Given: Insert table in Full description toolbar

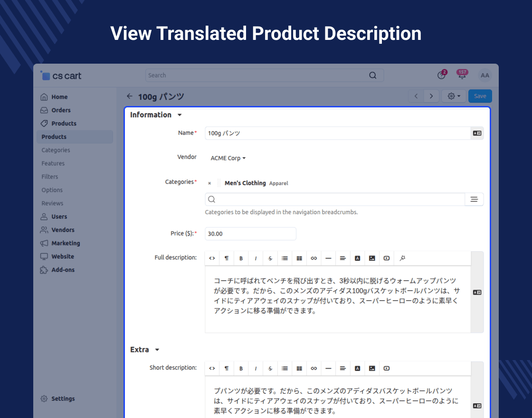Looking at the screenshot, I should pos(299,258).
